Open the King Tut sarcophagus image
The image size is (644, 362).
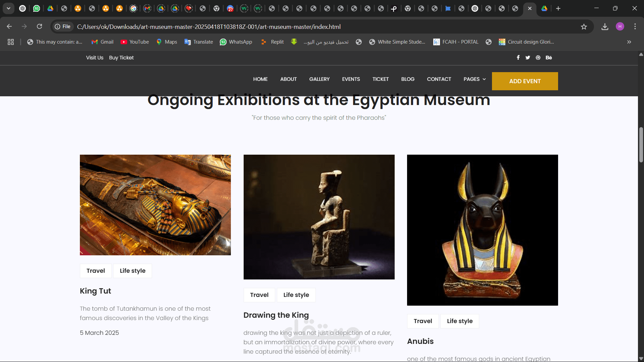[155, 205]
